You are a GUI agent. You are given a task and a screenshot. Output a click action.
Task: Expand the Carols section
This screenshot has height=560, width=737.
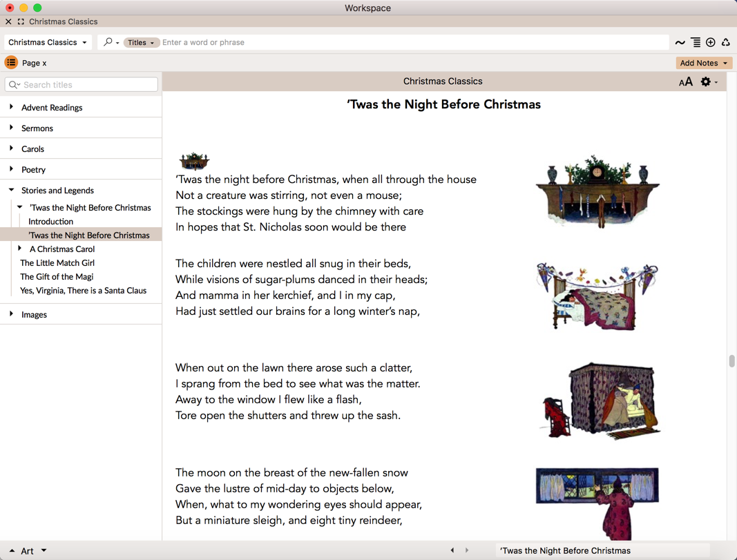(x=11, y=148)
